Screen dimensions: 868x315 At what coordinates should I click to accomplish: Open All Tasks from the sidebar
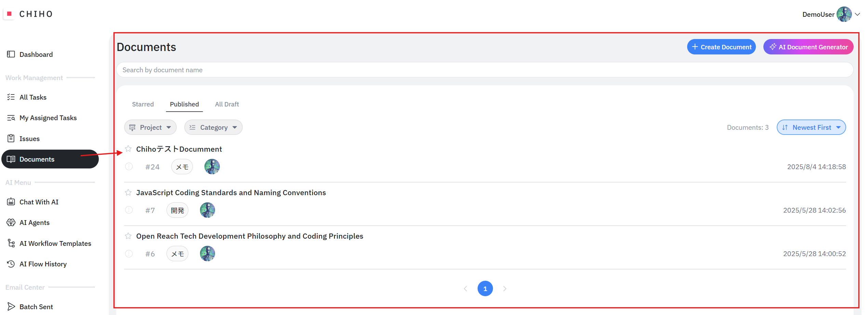[x=33, y=97]
